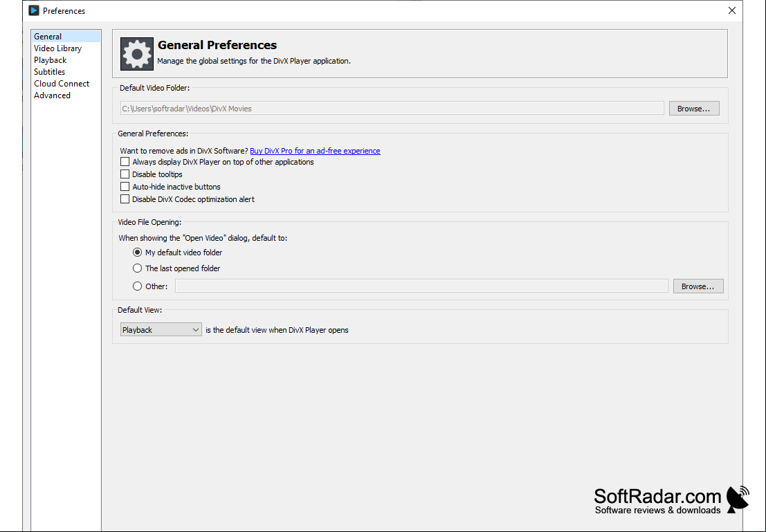Viewport: 766px width, 532px height.
Task: Click the General Preferences gear icon
Action: tap(137, 54)
